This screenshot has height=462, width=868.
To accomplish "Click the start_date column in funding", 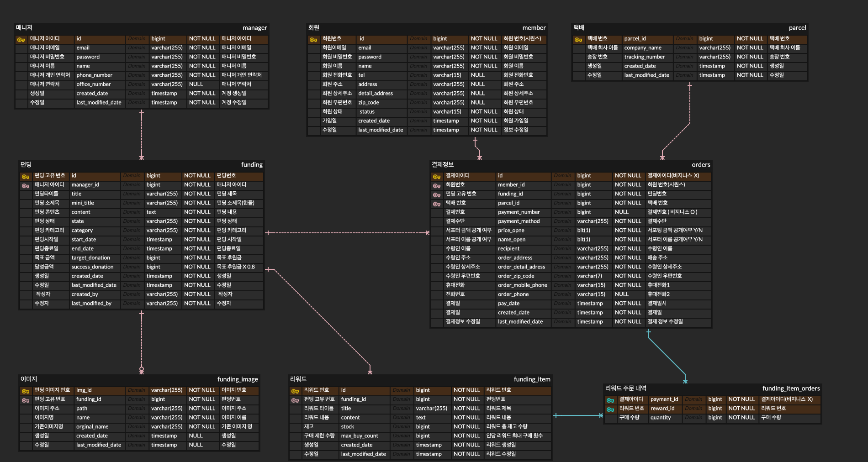I will point(84,240).
